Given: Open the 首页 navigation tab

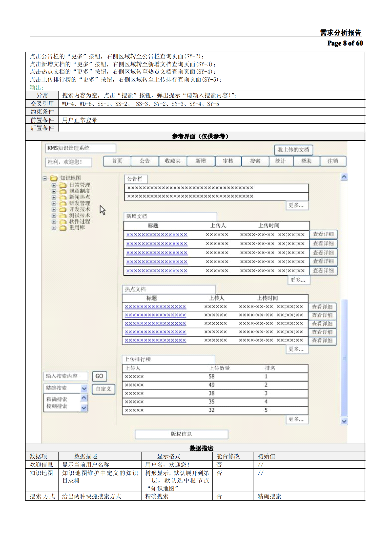Looking at the screenshot, I should pyautogui.click(x=117, y=161).
